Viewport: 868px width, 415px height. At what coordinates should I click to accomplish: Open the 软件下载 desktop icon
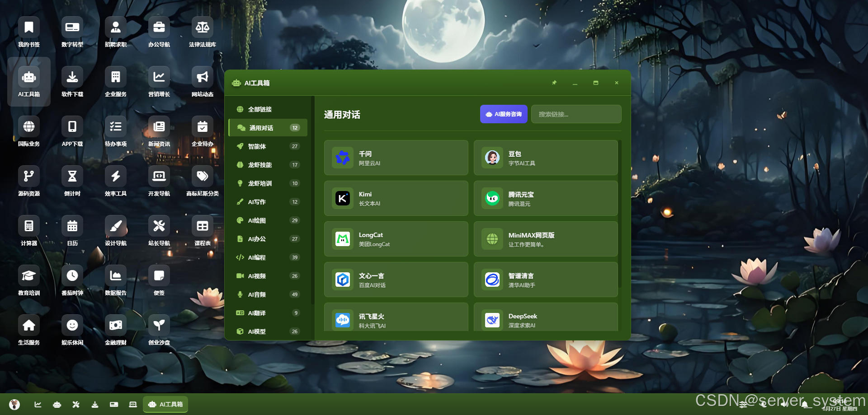point(72,82)
